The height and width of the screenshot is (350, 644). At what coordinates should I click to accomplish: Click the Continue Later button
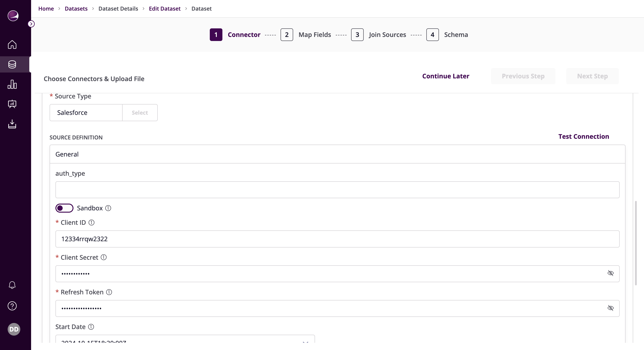tap(445, 76)
